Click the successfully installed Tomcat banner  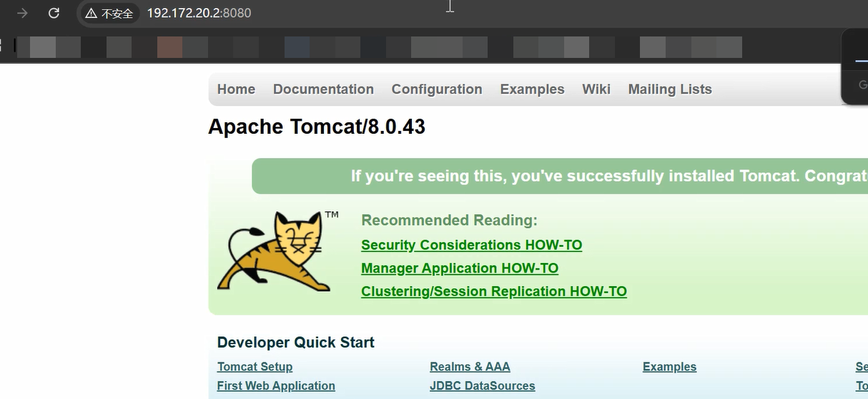point(560,176)
